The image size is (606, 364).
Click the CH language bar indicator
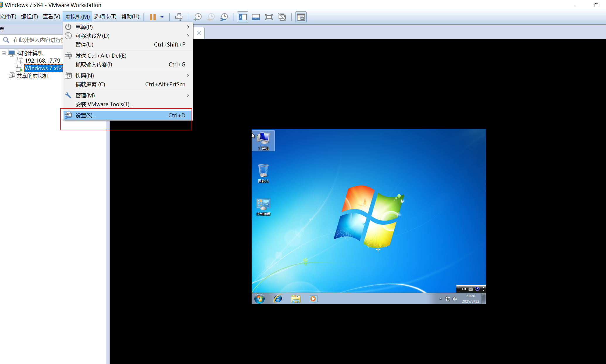[x=464, y=289]
